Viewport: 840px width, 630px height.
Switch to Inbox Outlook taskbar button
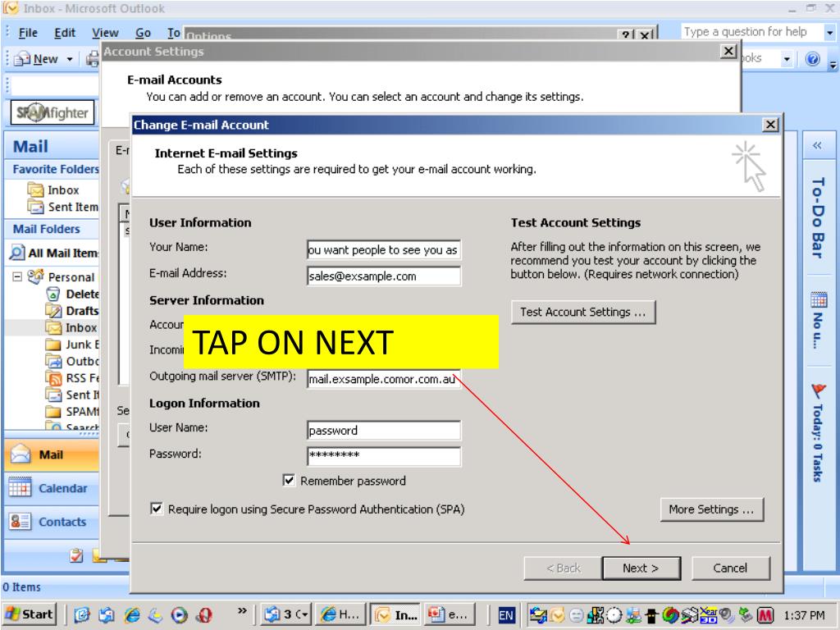tap(396, 614)
